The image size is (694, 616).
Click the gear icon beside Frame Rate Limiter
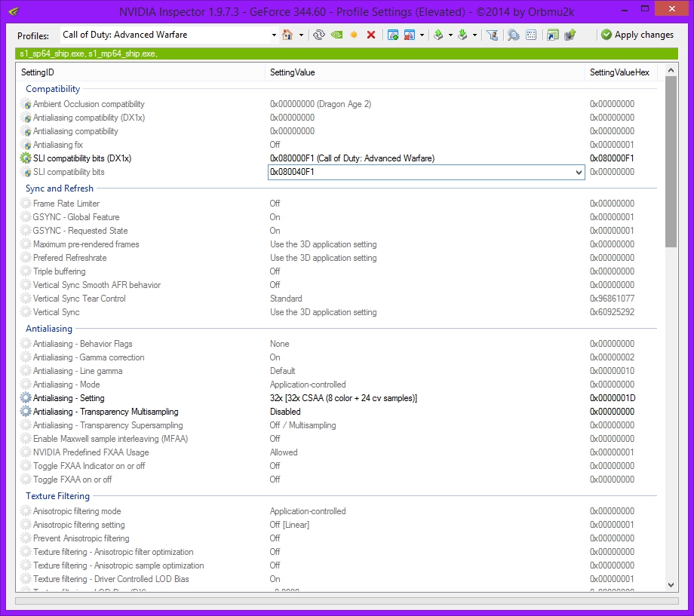pos(26,204)
